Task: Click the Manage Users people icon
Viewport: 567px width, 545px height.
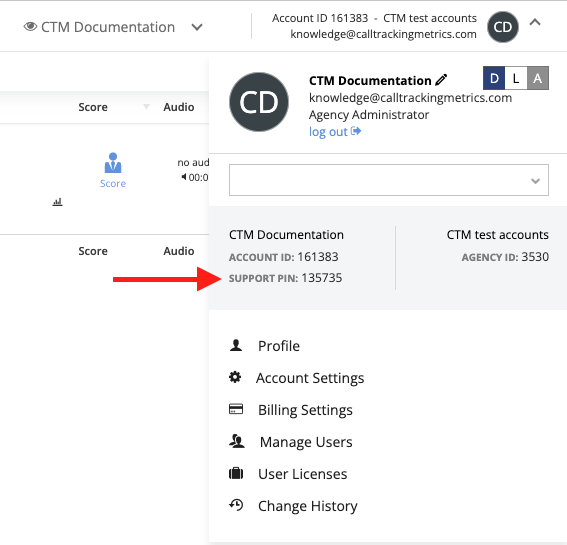Action: click(x=237, y=441)
